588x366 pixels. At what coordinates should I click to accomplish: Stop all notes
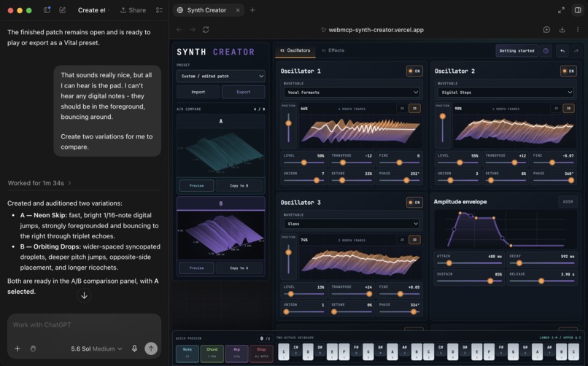tap(261, 353)
